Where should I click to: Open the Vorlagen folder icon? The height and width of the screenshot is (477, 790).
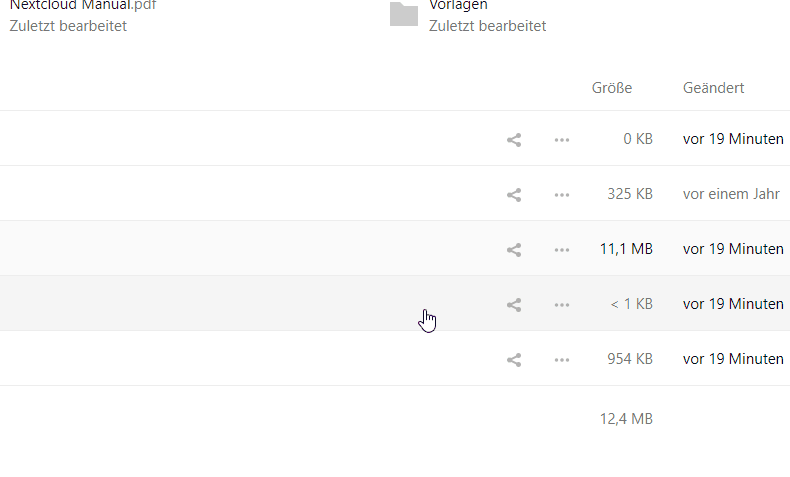point(404,14)
